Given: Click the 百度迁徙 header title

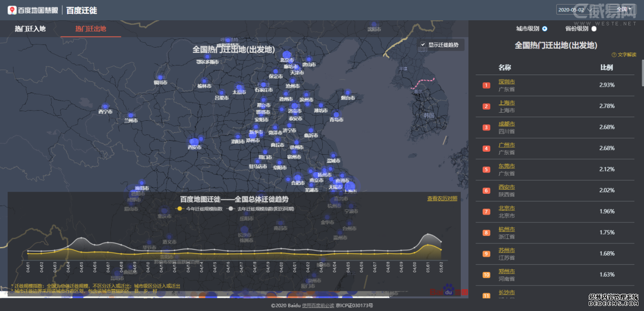Looking at the screenshot, I should pyautogui.click(x=82, y=10).
